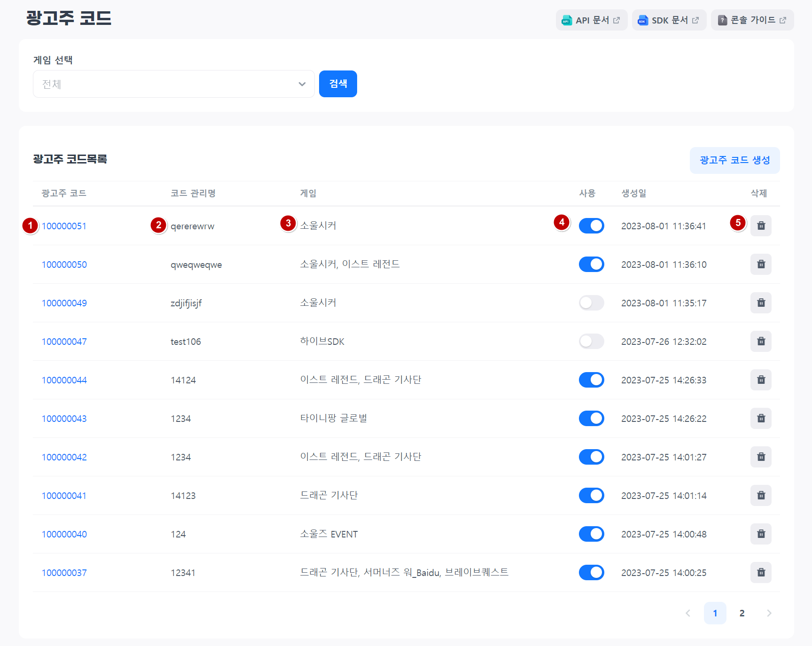Delete advertiser code 100000037
812x646 pixels.
[761, 573]
